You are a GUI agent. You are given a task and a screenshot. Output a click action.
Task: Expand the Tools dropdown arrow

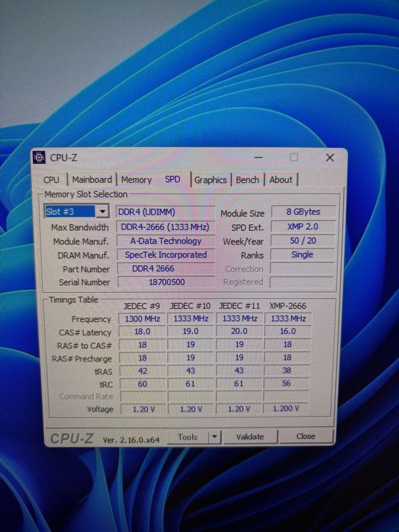click(214, 436)
